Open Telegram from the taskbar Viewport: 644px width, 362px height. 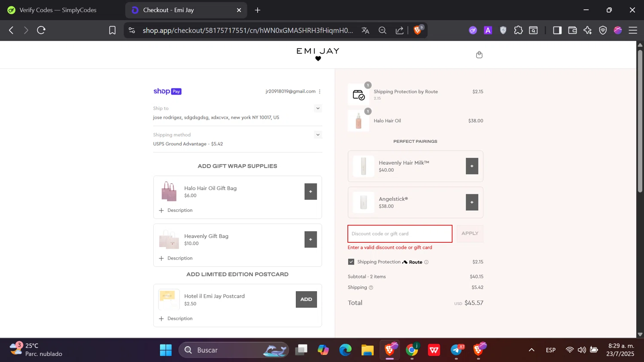click(457, 350)
